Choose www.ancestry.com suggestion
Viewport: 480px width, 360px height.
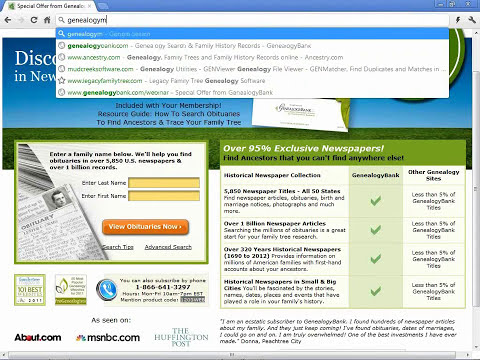coord(252,57)
